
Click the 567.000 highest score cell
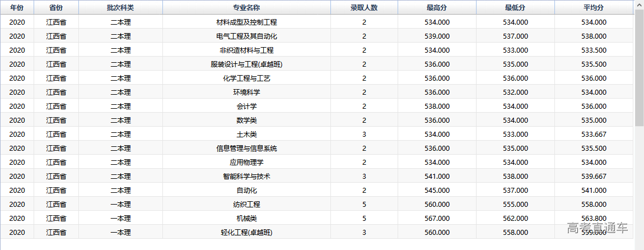[437, 219]
